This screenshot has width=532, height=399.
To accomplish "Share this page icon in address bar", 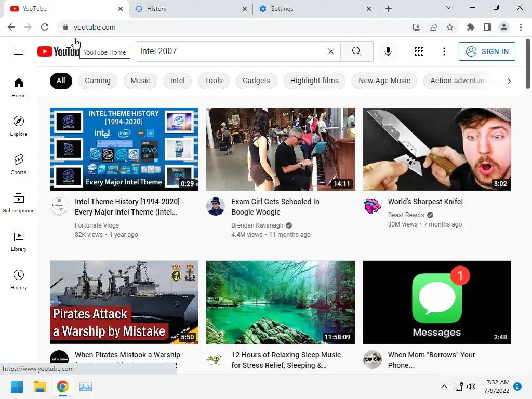I will click(433, 27).
